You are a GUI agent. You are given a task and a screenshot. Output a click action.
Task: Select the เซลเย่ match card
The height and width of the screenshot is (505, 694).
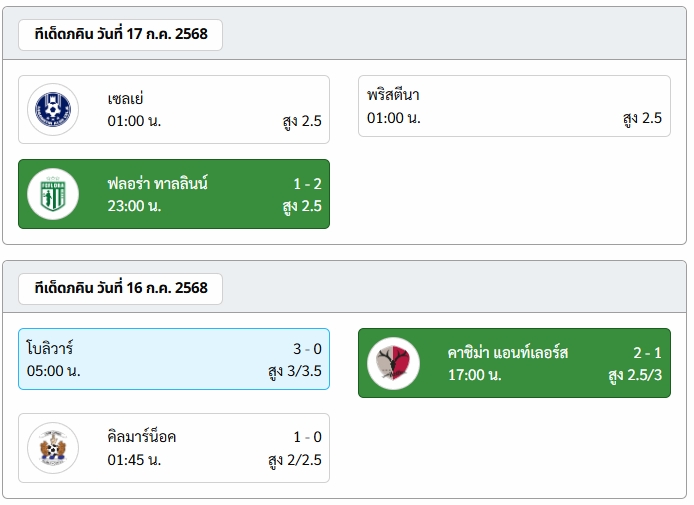174,109
